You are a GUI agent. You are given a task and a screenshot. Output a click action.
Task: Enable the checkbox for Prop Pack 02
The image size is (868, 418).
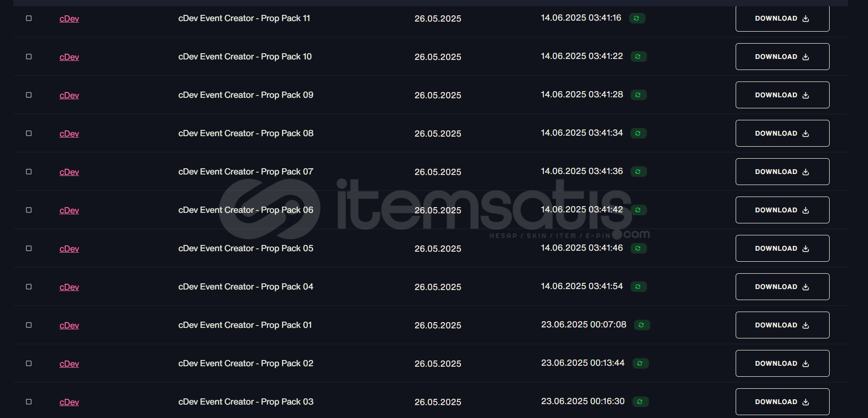pyautogui.click(x=29, y=363)
